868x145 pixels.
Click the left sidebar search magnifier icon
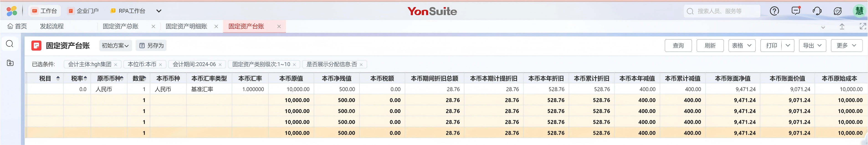point(10,44)
